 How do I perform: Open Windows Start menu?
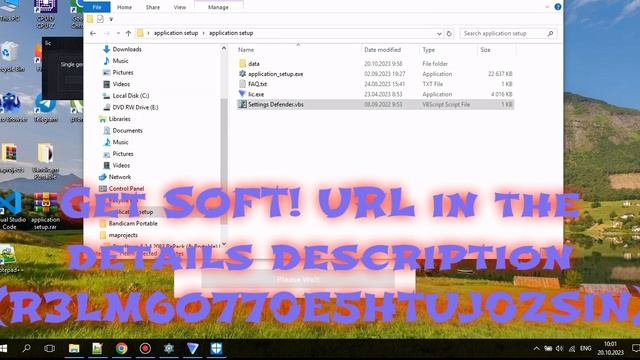click(x=3, y=349)
